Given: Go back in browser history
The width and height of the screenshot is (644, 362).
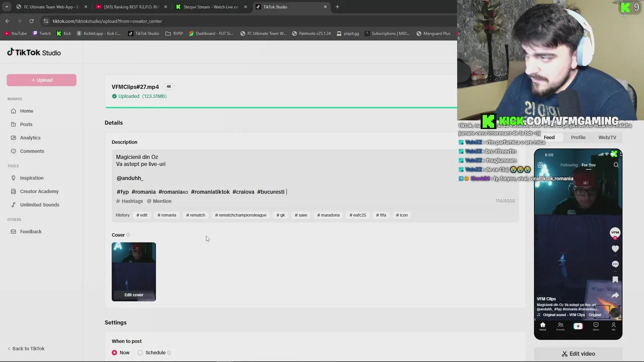Looking at the screenshot, I should (7, 21).
